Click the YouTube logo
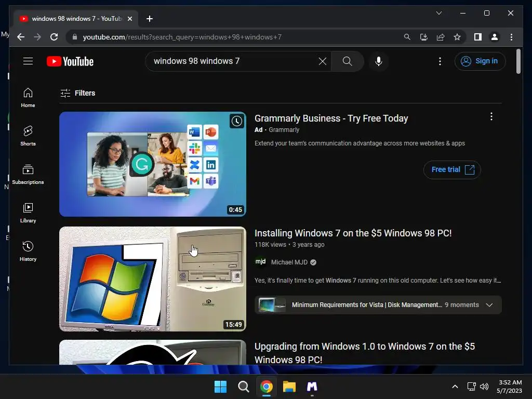532x399 pixels. click(70, 61)
